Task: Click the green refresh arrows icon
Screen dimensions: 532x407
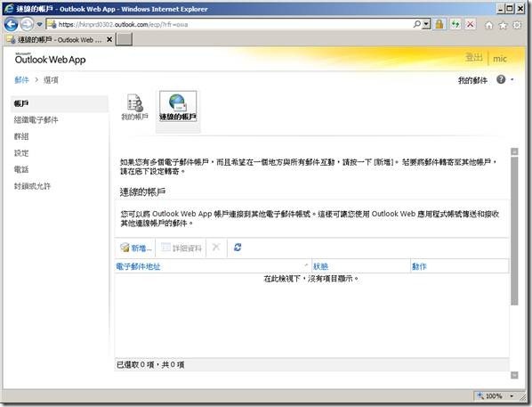Action: pyautogui.click(x=455, y=24)
